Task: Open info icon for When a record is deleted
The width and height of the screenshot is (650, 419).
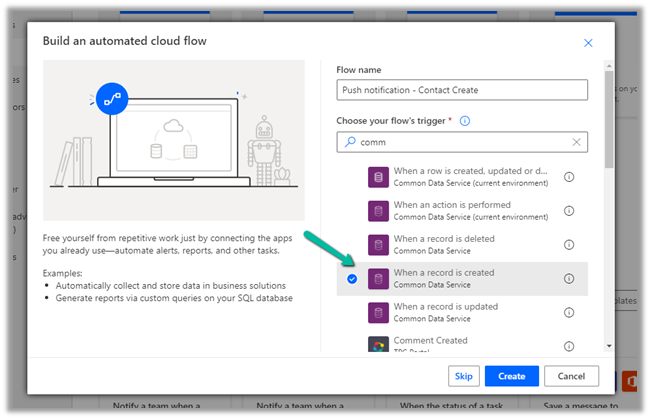Action: click(x=569, y=245)
